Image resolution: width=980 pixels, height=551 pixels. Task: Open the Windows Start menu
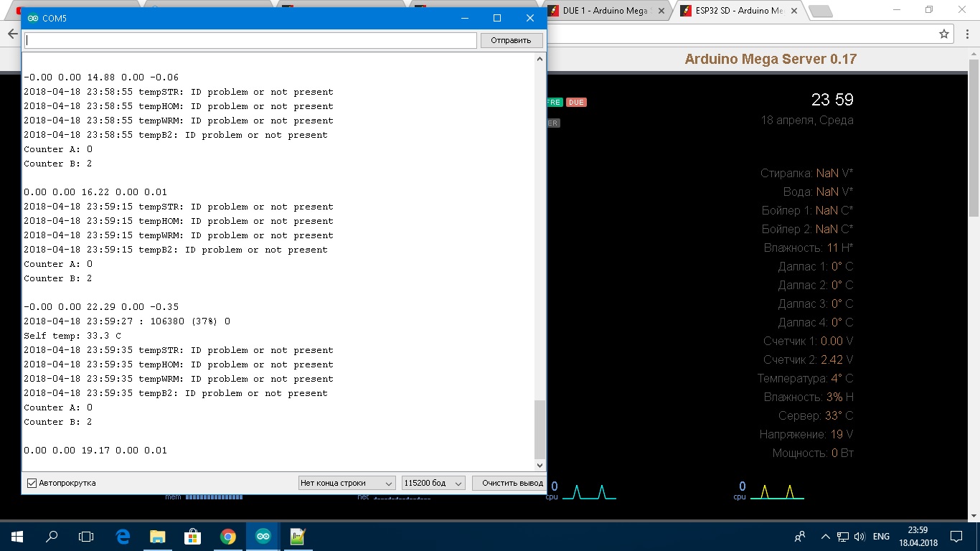pos(17,537)
